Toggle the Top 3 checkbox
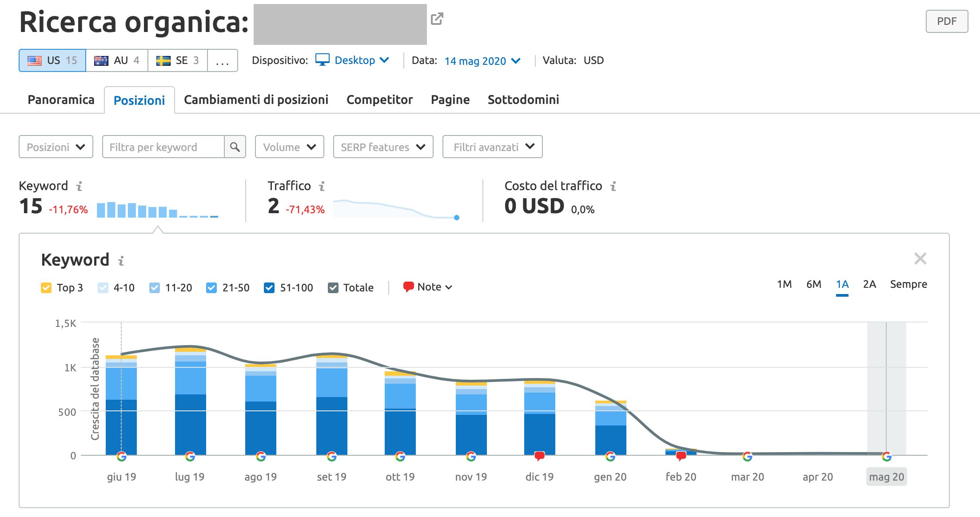This screenshot has width=980, height=517. click(46, 288)
